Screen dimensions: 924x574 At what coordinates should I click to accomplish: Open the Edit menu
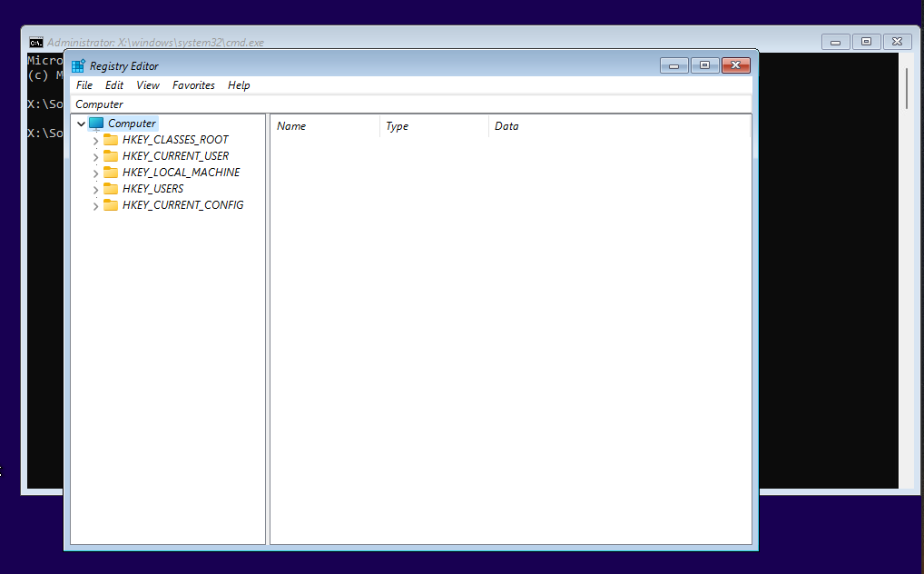coord(114,85)
